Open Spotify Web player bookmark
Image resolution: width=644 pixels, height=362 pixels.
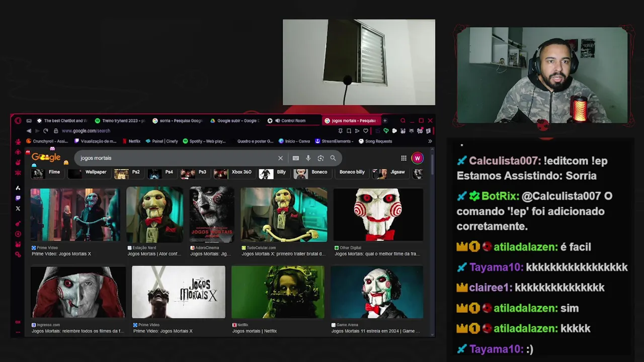coord(204,141)
